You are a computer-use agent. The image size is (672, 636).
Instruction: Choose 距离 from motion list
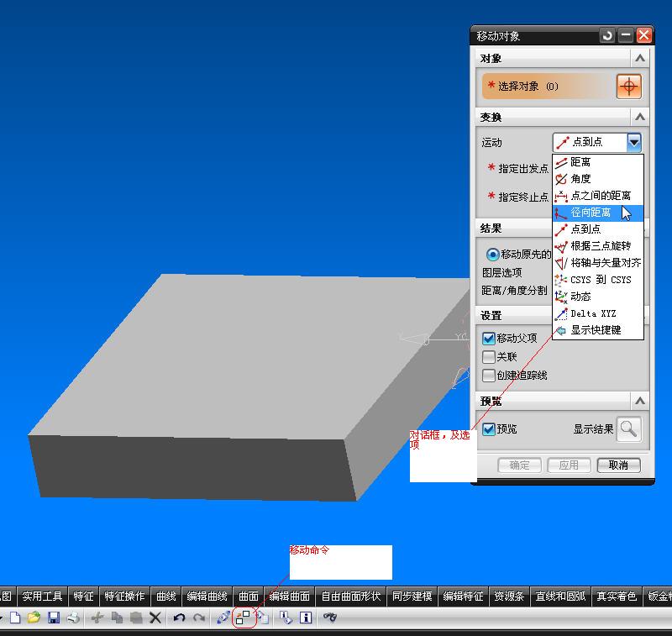click(598, 162)
